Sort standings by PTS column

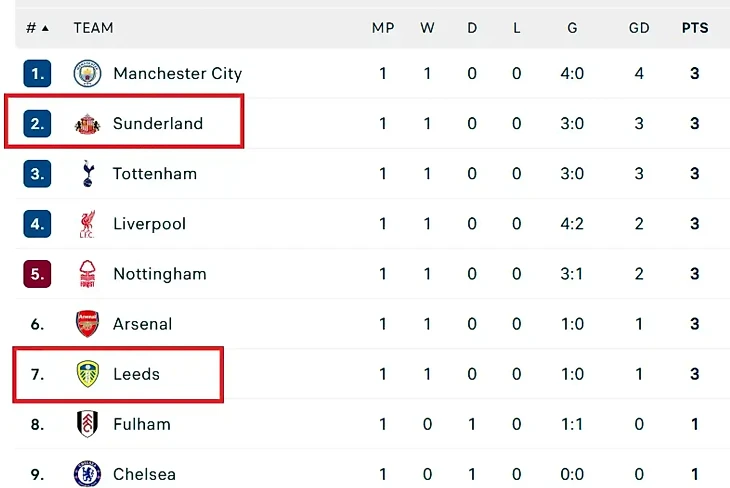click(x=695, y=28)
